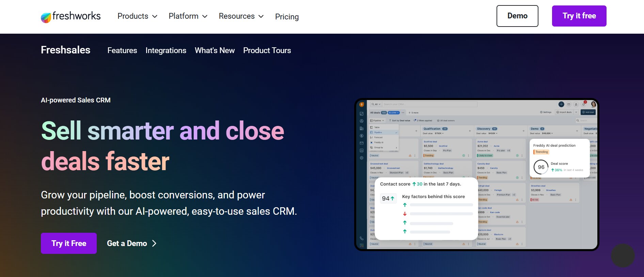644x277 pixels.
Task: Open the Streethex deal title
Action: [538, 186]
